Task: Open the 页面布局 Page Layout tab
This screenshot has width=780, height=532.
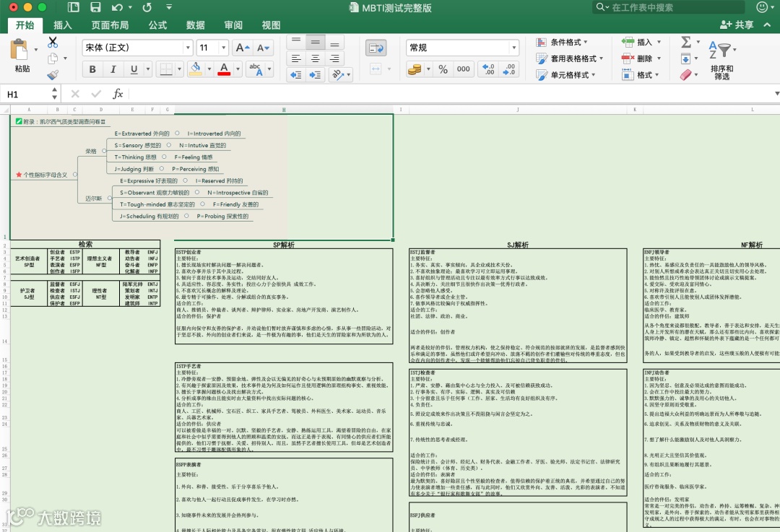Action: tap(110, 25)
